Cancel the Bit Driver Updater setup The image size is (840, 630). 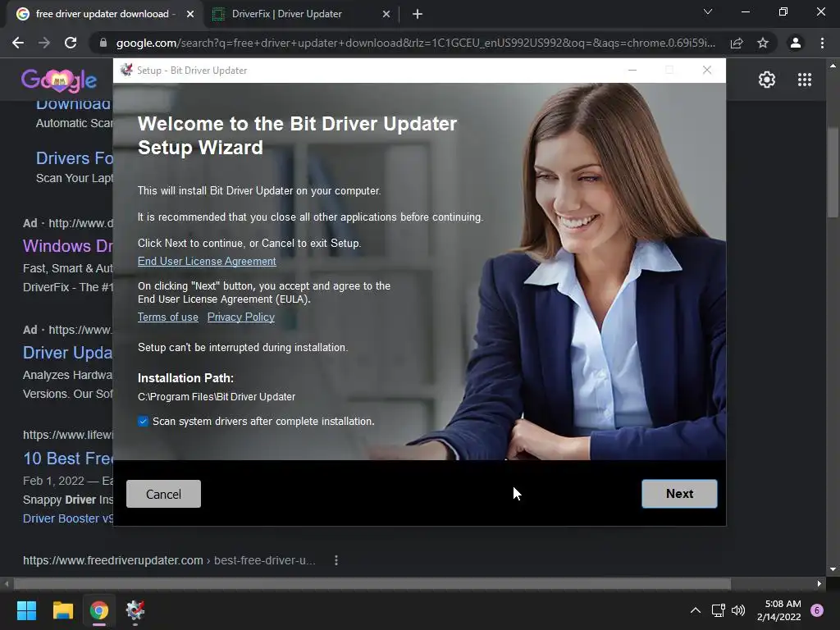click(x=163, y=494)
